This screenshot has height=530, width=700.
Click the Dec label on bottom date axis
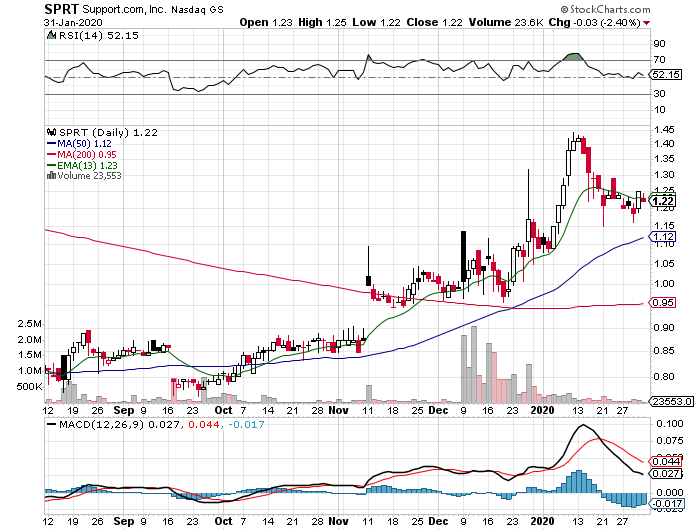pyautogui.click(x=437, y=410)
